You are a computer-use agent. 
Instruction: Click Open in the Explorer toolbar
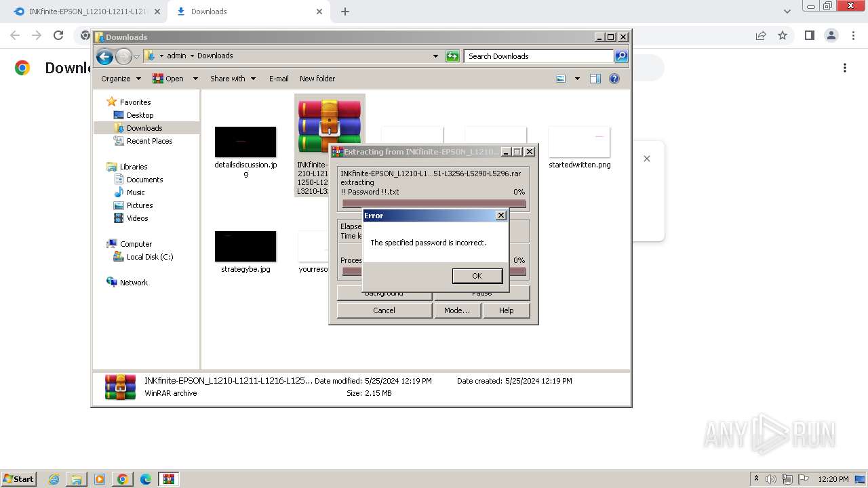point(168,79)
